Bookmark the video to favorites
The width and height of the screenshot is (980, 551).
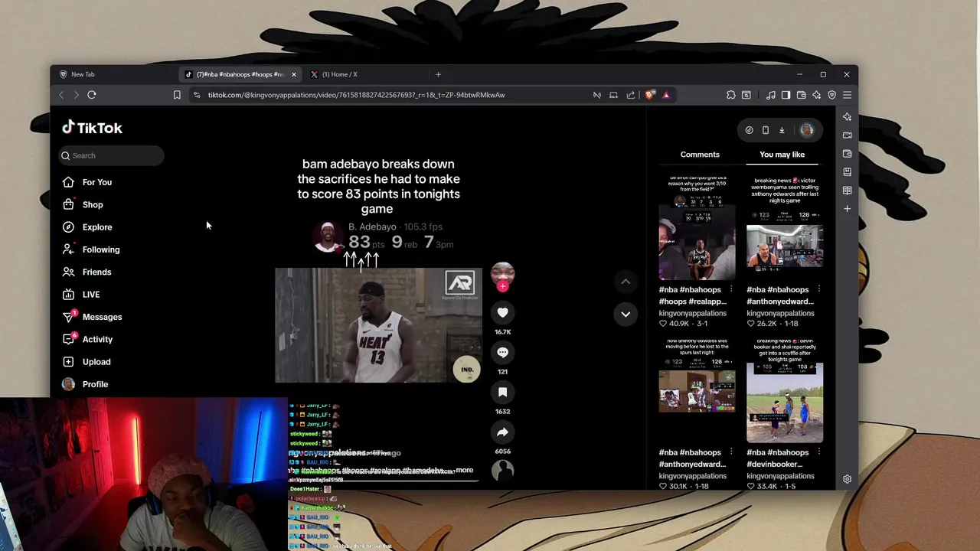(x=502, y=392)
